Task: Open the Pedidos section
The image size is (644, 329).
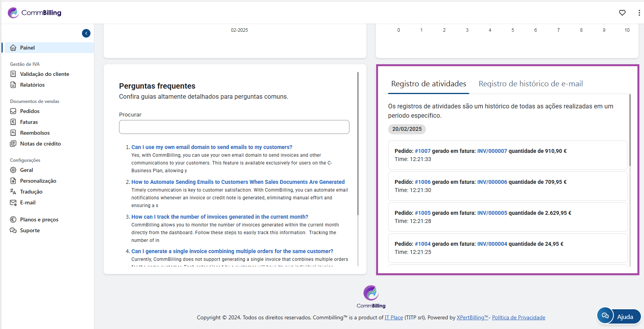Action: click(30, 111)
